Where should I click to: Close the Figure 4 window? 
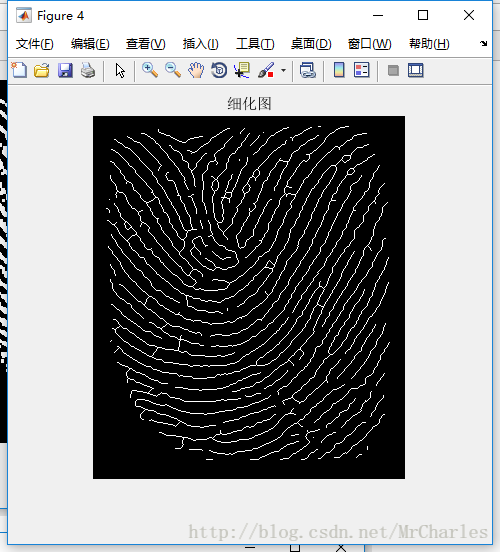pos(469,15)
